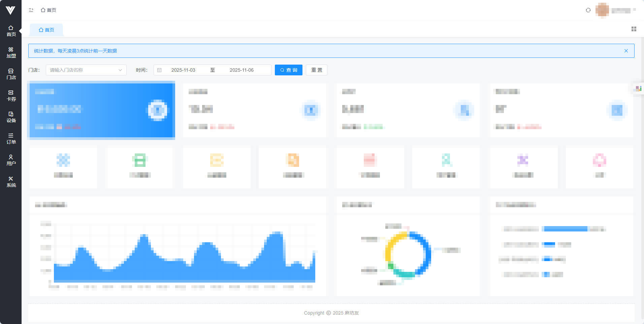Click the V logo in the sidebar
The image size is (644, 324).
[x=10, y=10]
